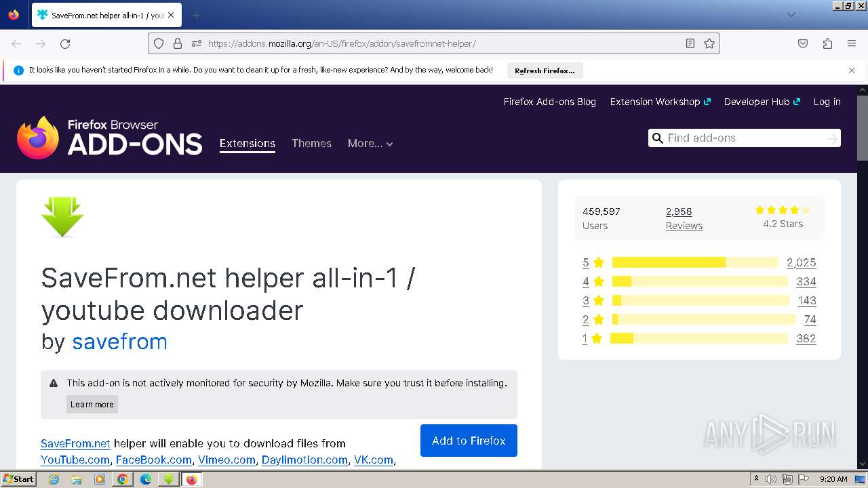The width and height of the screenshot is (868, 488).
Task: Open YouTube.com link
Action: 75,460
